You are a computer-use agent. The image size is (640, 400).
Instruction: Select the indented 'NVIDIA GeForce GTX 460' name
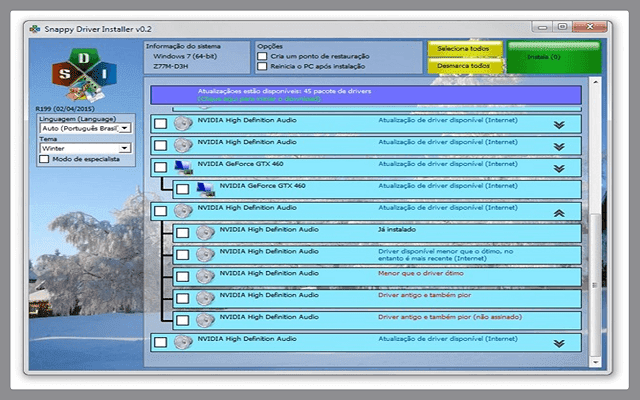pos(262,186)
